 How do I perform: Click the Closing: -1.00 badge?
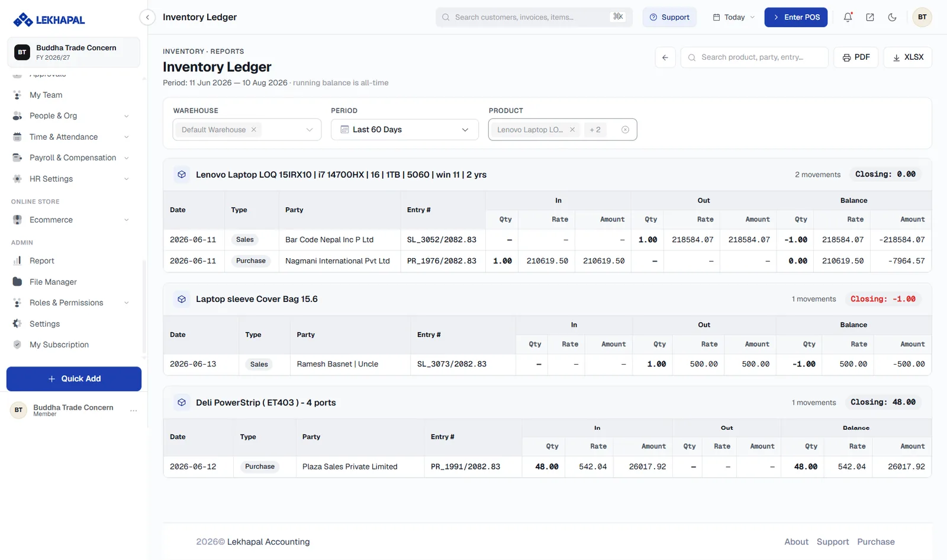click(x=882, y=299)
